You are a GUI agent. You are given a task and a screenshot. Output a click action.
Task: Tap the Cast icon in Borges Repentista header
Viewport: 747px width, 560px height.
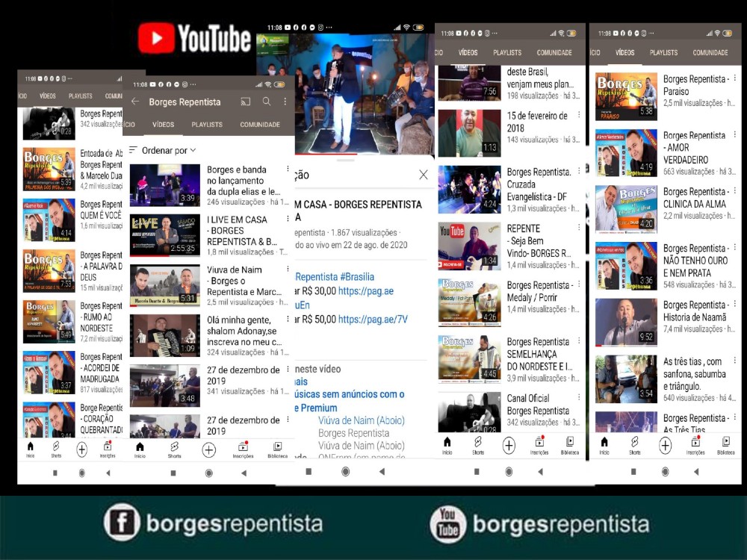(245, 102)
